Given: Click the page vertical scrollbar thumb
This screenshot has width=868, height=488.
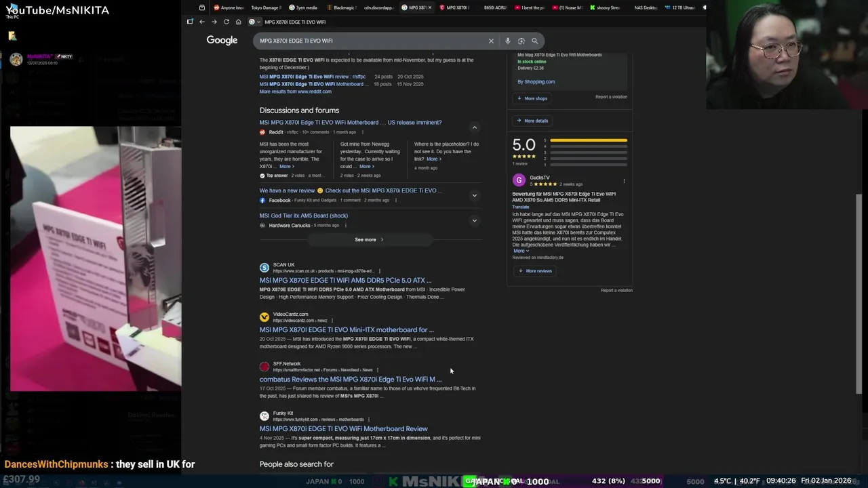Looking at the screenshot, I should (860, 293).
